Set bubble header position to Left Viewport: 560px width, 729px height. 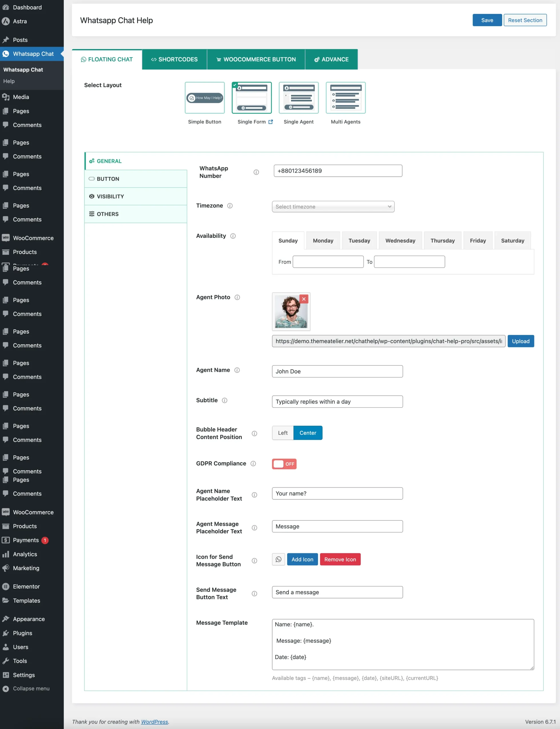283,433
